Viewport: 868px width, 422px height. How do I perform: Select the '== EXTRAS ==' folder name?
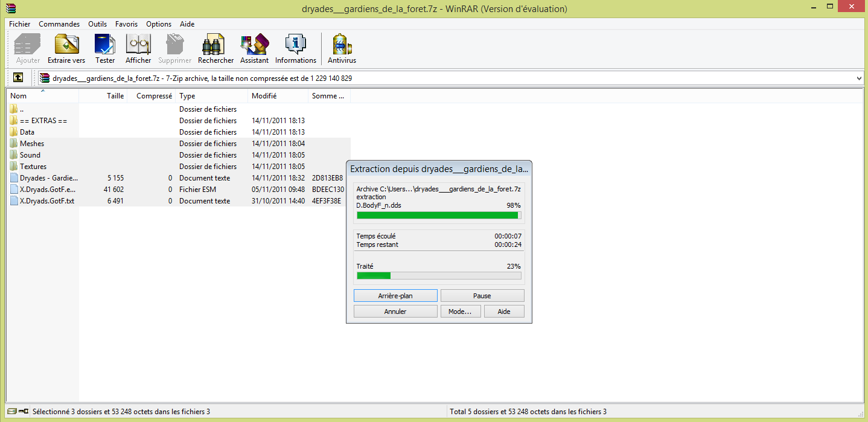43,121
